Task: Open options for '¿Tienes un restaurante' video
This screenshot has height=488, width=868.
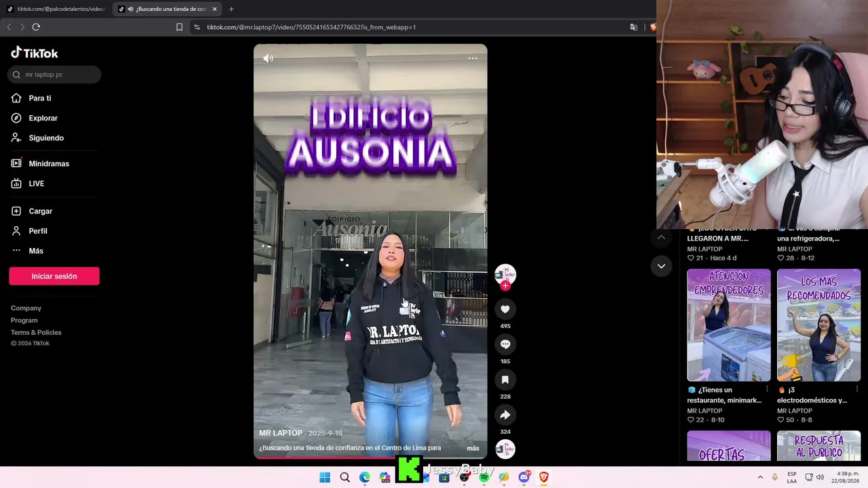Action: [x=767, y=389]
